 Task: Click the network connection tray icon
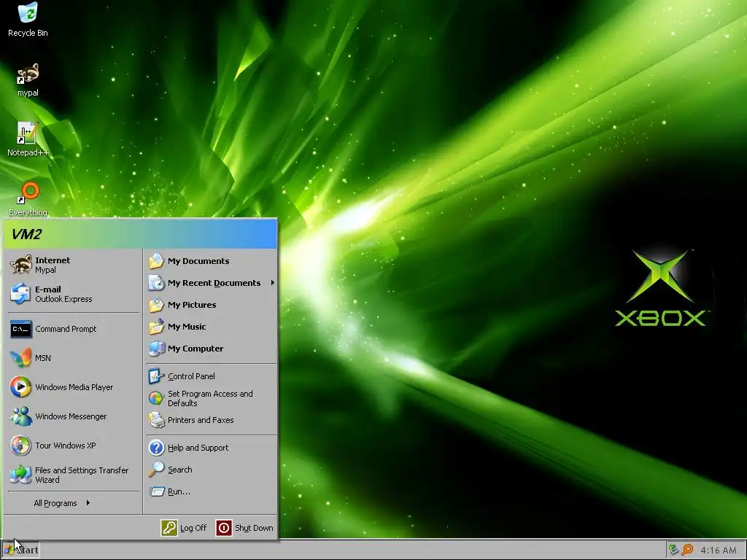pyautogui.click(x=673, y=550)
